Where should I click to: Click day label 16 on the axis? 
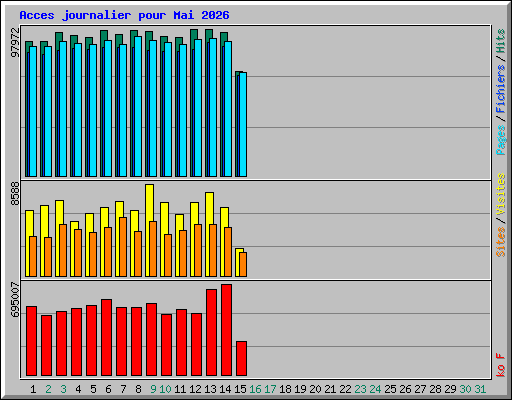point(255,389)
